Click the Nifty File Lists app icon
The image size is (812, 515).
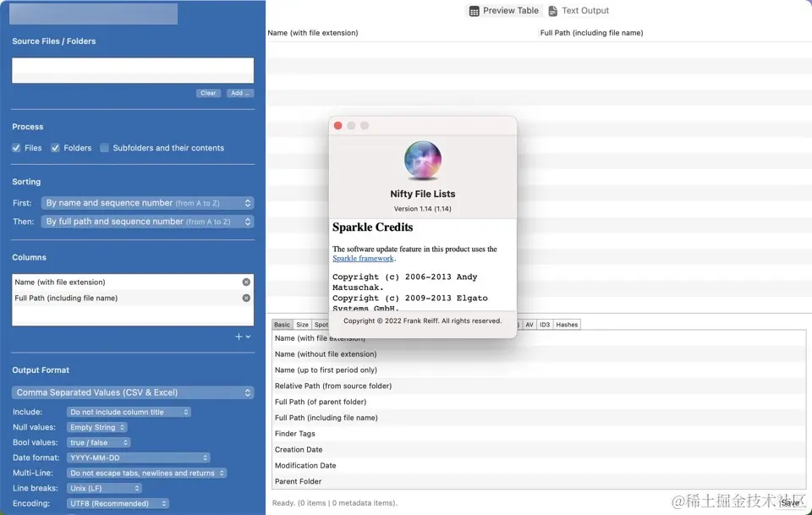tap(423, 161)
